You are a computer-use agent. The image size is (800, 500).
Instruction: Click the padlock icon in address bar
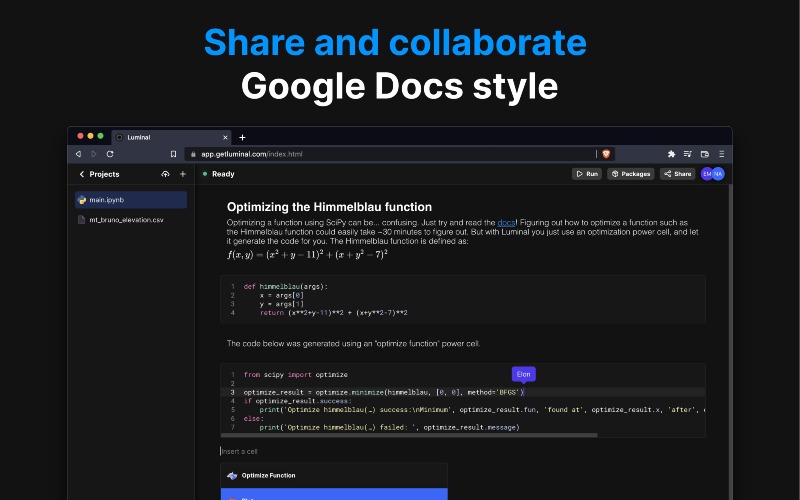(x=193, y=154)
